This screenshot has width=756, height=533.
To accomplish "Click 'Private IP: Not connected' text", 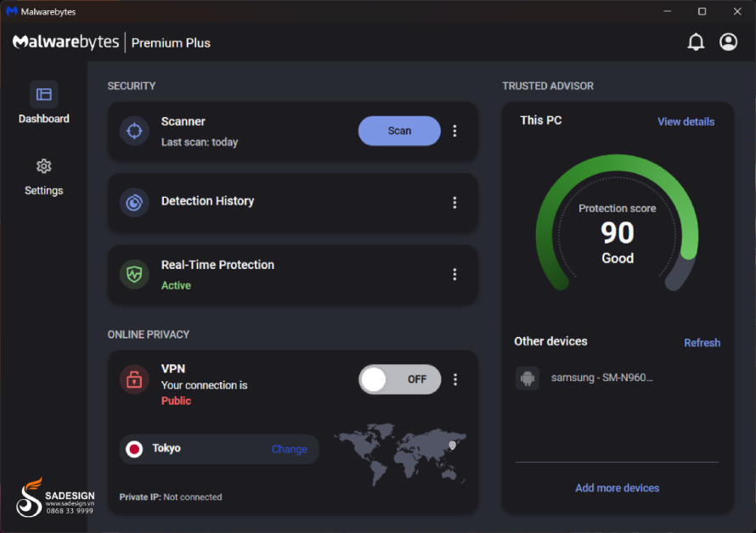I will click(171, 497).
